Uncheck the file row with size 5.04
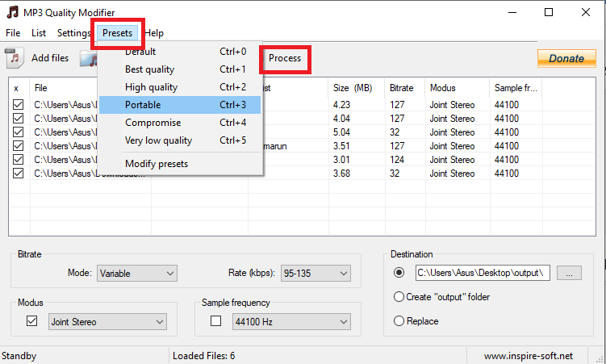 point(19,132)
